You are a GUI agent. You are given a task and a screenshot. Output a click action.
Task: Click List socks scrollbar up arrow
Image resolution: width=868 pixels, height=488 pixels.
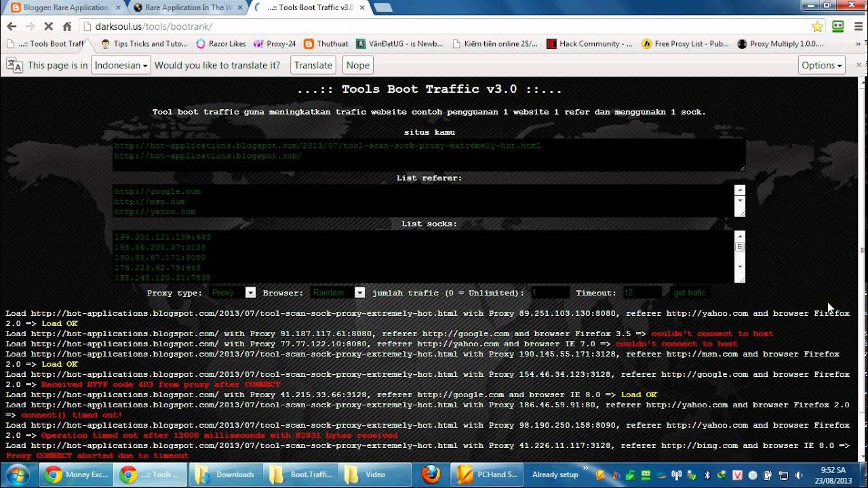740,236
